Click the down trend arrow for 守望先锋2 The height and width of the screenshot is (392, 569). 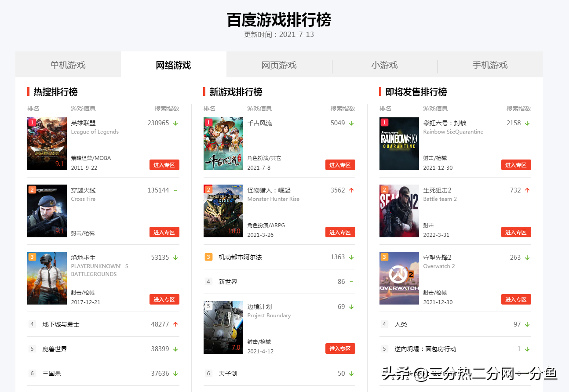click(x=527, y=258)
